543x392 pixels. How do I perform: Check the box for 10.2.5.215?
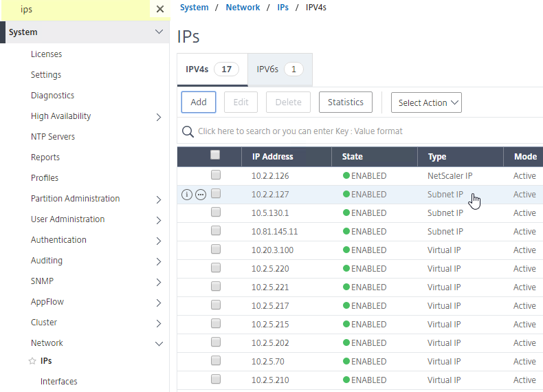point(216,323)
